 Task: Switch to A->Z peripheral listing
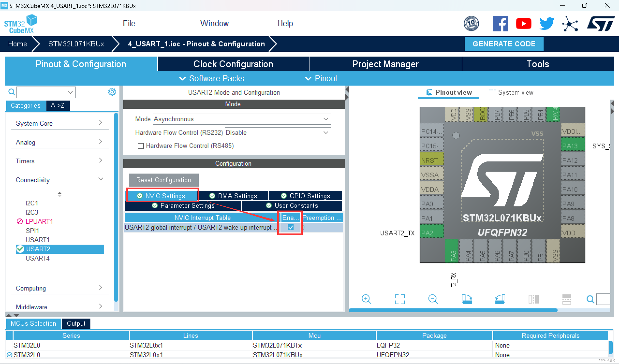(x=58, y=106)
